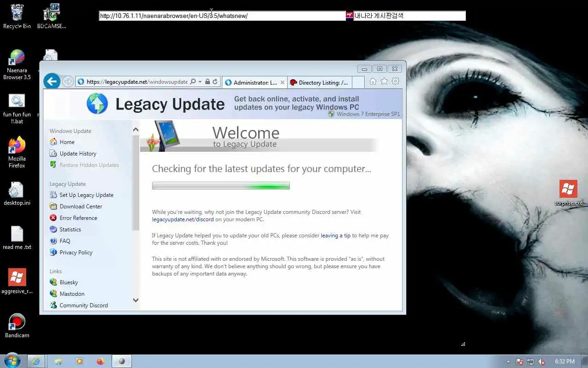Viewport: 588px width, 368px height.
Task: Open Set Up Legacy Update
Action: coord(86,195)
